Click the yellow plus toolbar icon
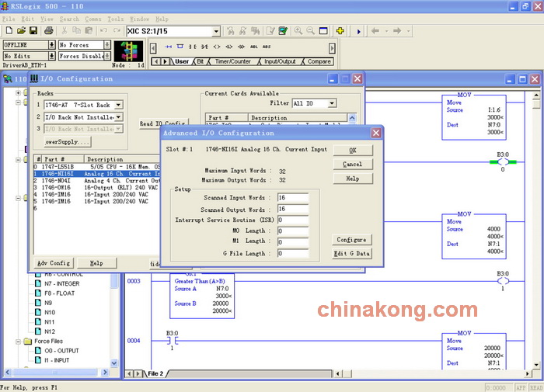Image resolution: width=544 pixels, height=392 pixels. [x=340, y=31]
